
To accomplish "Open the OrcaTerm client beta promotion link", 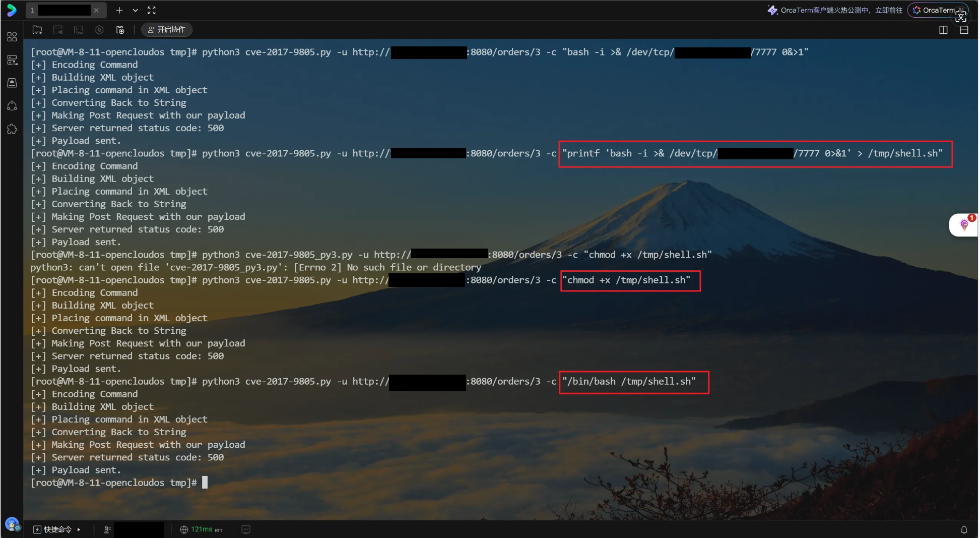I will [835, 10].
